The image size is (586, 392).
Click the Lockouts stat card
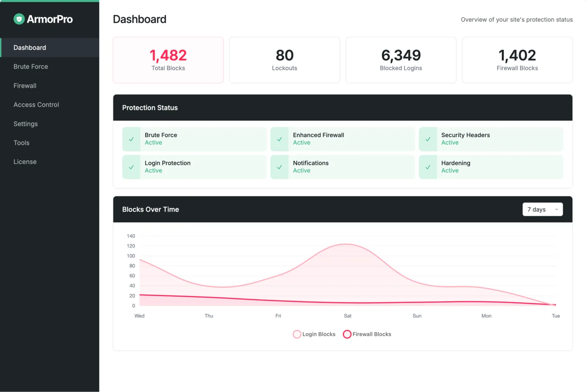(285, 60)
